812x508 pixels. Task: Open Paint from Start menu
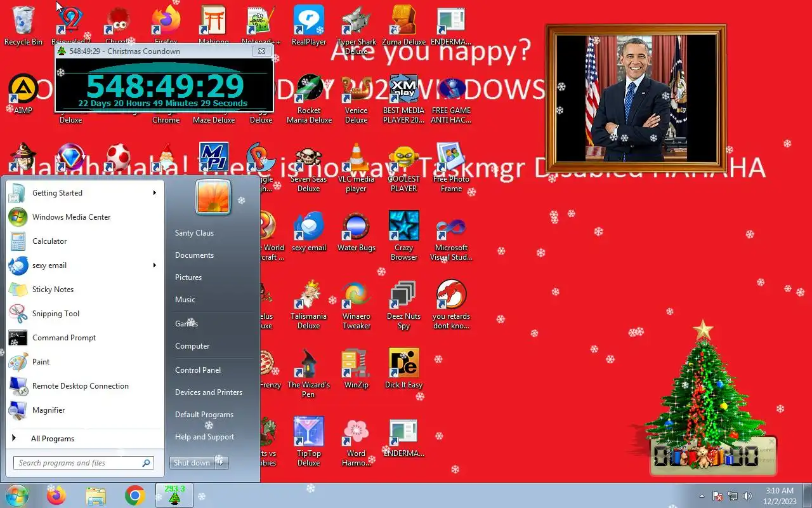tap(85, 362)
